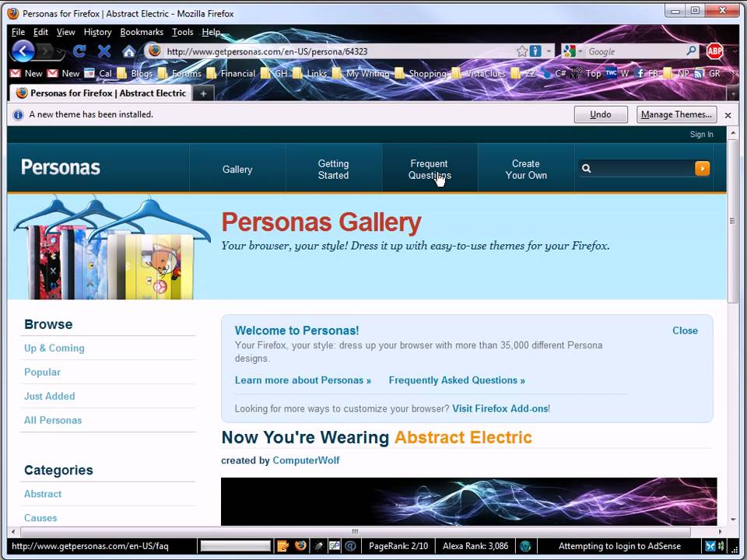Open the Bookmarks menu
The image size is (747, 560).
click(x=142, y=32)
